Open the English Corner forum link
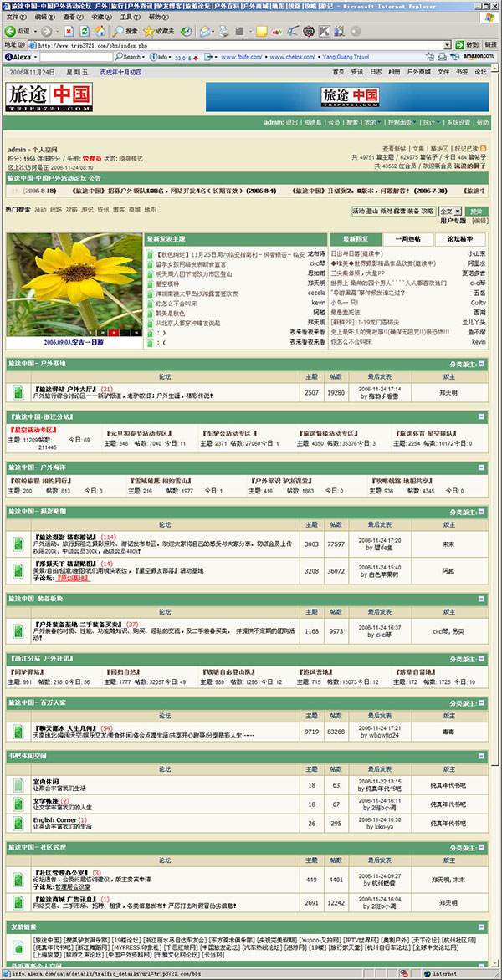The image size is (502, 980). (x=55, y=819)
